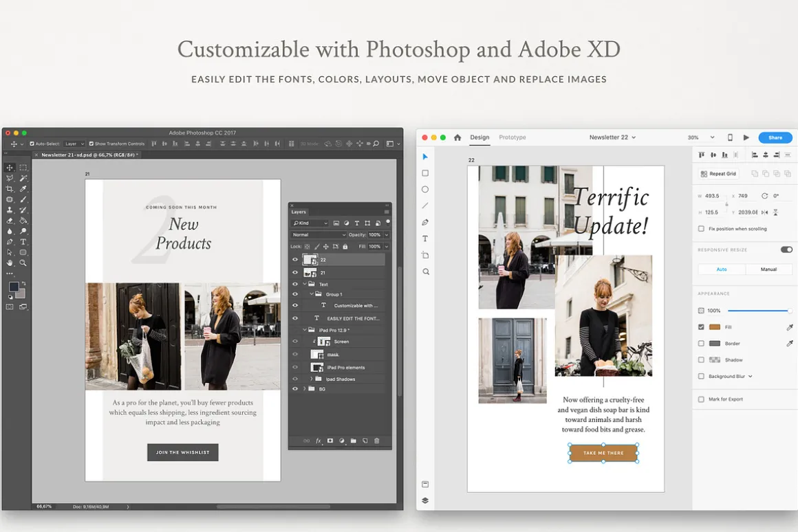
Task: Choose the Eyedropper tool in Photoshop toolbar
Action: click(23, 189)
